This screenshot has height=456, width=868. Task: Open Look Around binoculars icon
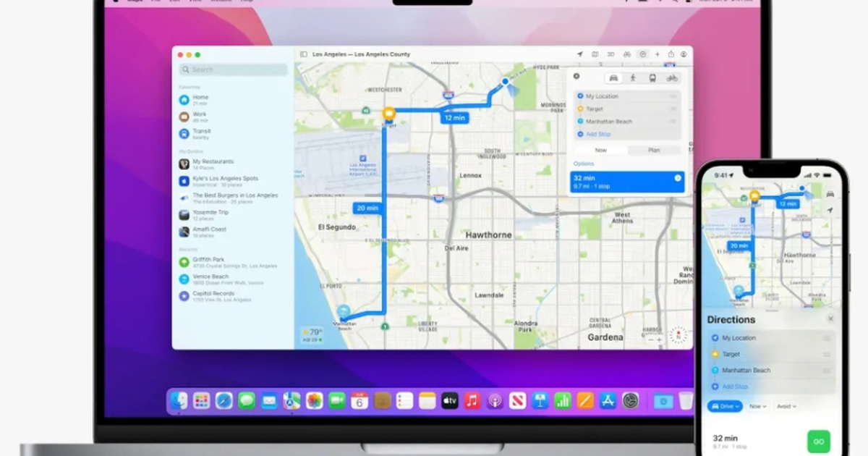[x=626, y=54]
